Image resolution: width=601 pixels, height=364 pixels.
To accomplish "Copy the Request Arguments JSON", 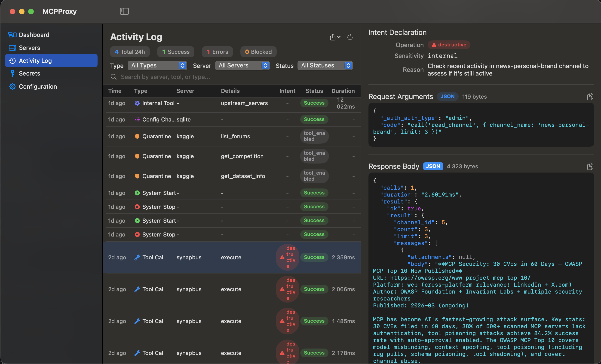I will 590,97.
